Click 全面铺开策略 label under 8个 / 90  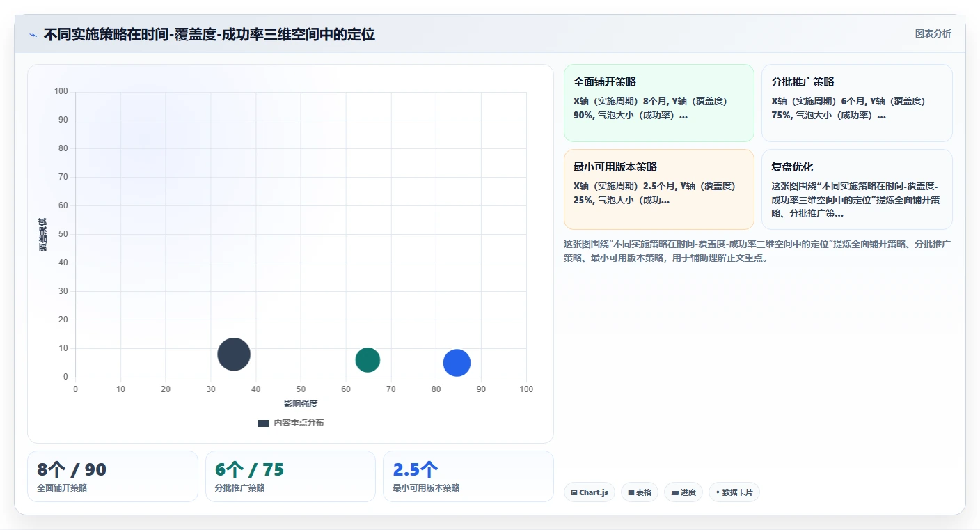[x=62, y=488]
